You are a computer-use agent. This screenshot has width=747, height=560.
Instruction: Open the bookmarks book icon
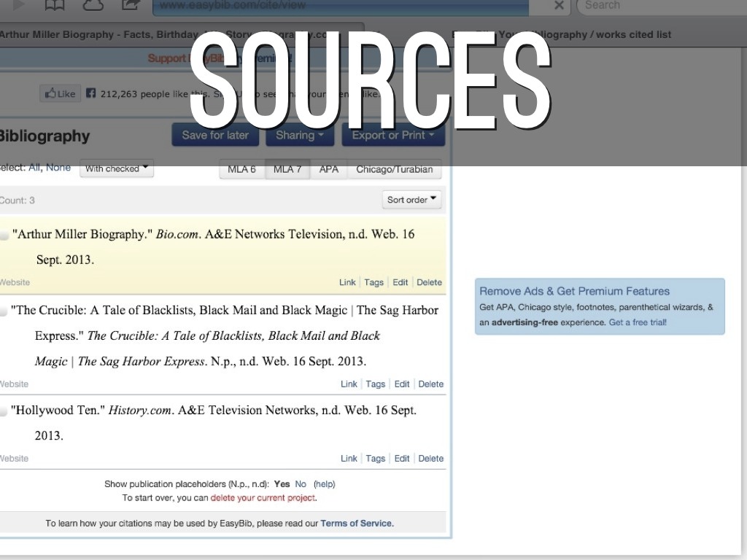55,5
